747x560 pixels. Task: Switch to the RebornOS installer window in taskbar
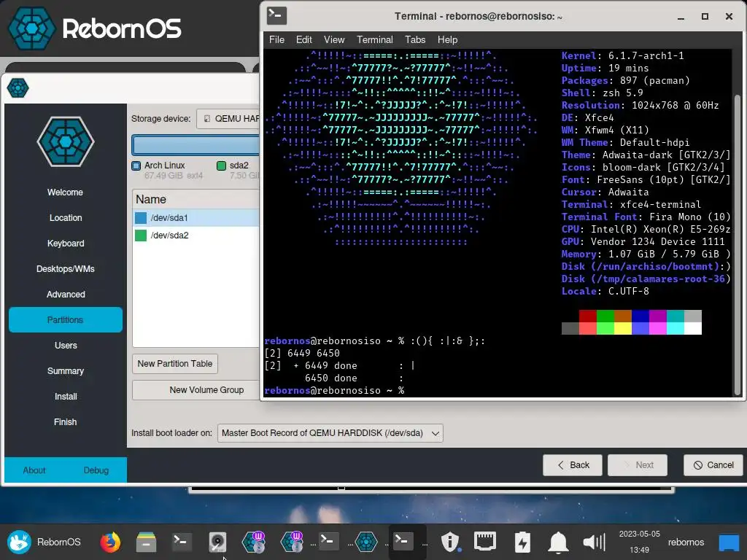click(x=366, y=542)
